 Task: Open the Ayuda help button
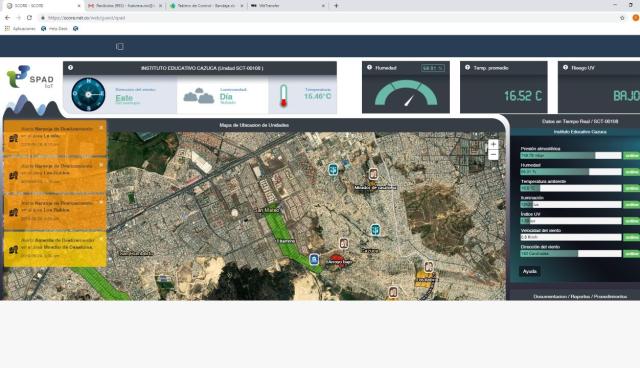[x=530, y=271]
